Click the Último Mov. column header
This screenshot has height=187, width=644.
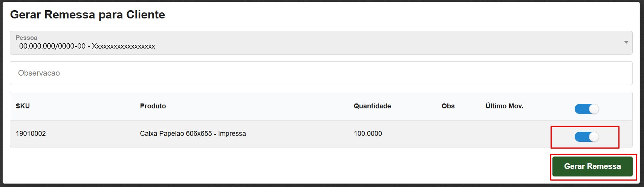pos(504,106)
